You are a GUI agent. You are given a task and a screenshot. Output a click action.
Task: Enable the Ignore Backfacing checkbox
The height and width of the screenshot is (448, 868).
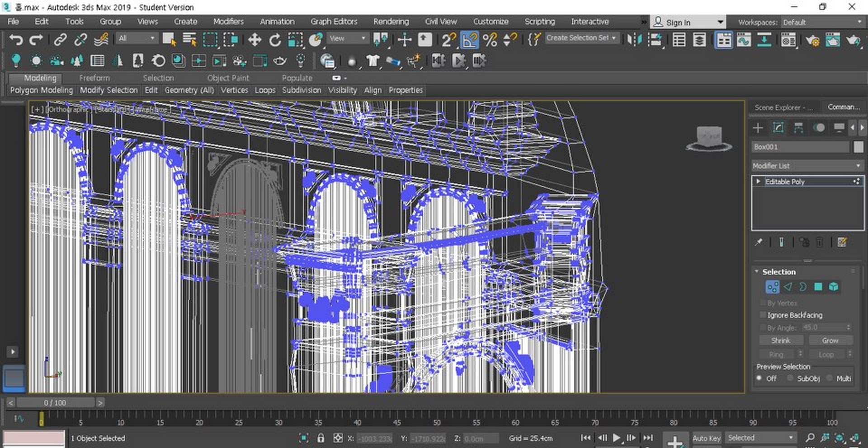(x=763, y=315)
